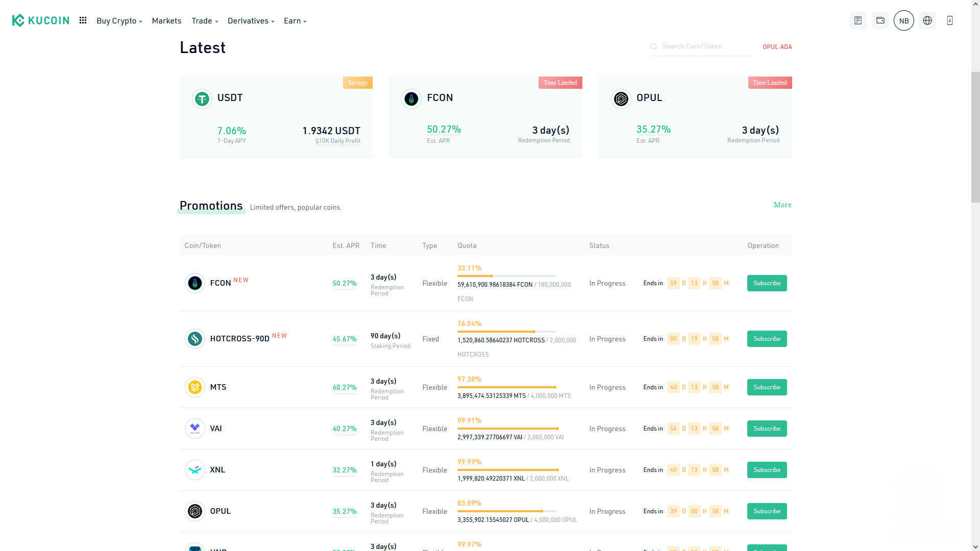
Task: Click the FCON icon in Latest card
Action: point(411,98)
